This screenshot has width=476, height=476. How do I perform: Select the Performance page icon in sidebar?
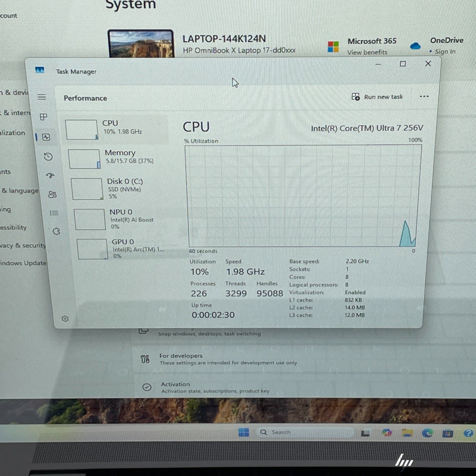point(46,137)
